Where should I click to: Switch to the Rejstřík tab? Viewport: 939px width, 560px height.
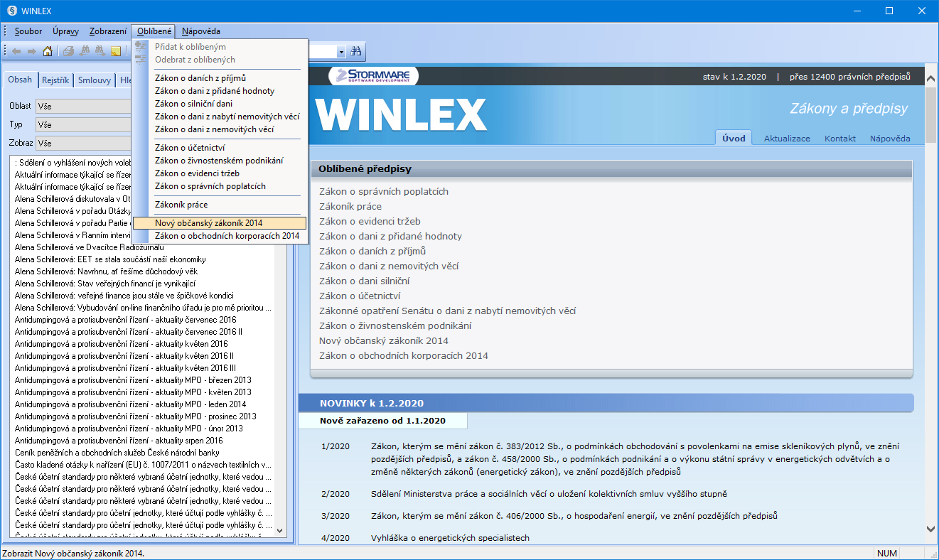(x=55, y=80)
